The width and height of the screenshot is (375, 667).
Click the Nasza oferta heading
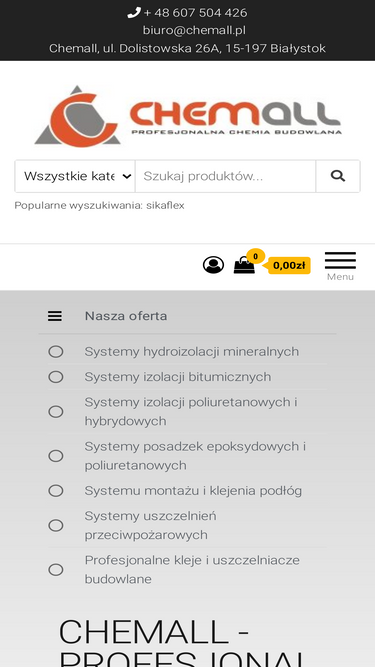pyautogui.click(x=126, y=316)
